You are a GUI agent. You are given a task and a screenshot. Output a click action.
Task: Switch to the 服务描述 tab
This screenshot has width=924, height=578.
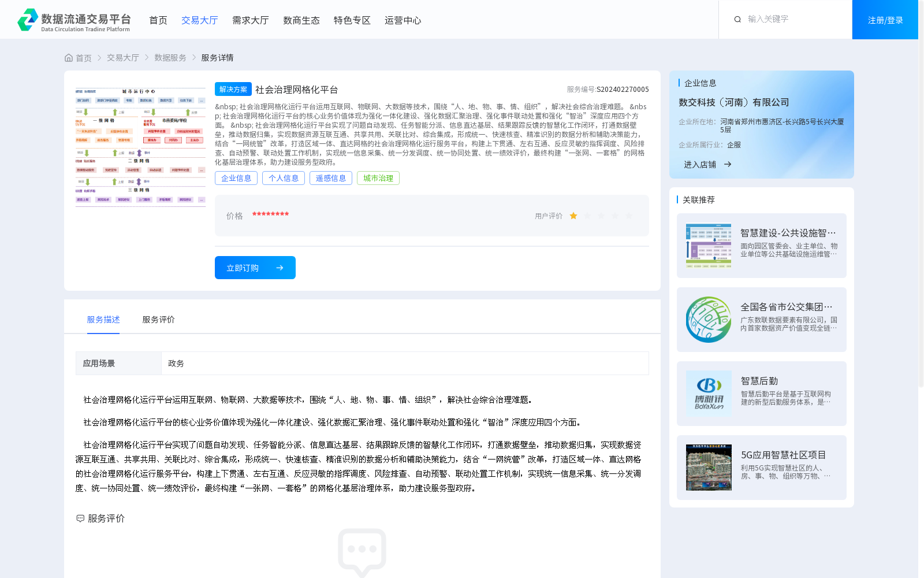(103, 320)
